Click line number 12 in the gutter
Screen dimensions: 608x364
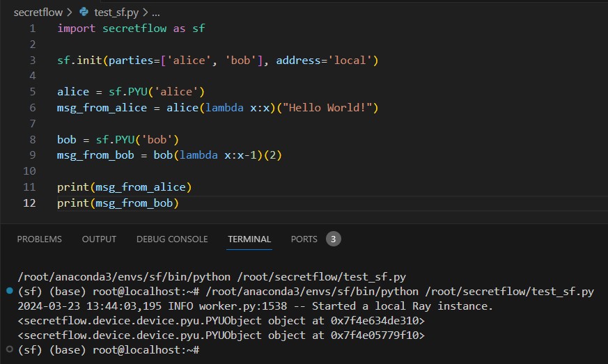tap(29, 203)
